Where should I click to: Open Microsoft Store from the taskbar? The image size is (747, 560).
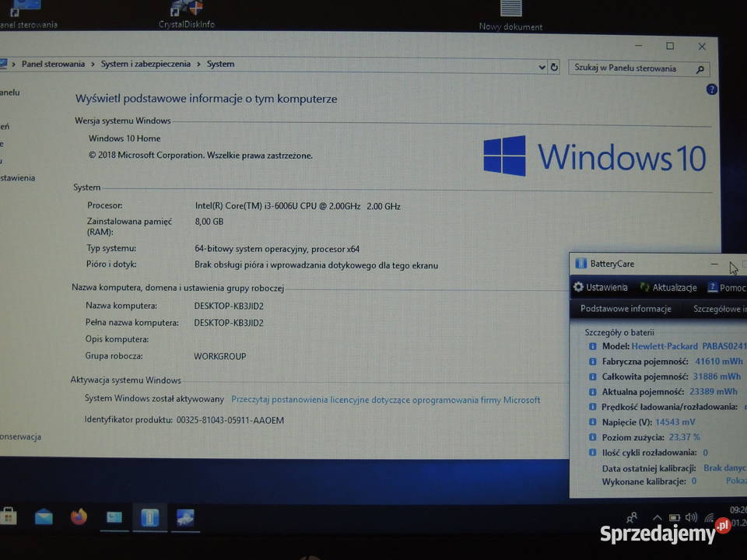click(x=8, y=516)
